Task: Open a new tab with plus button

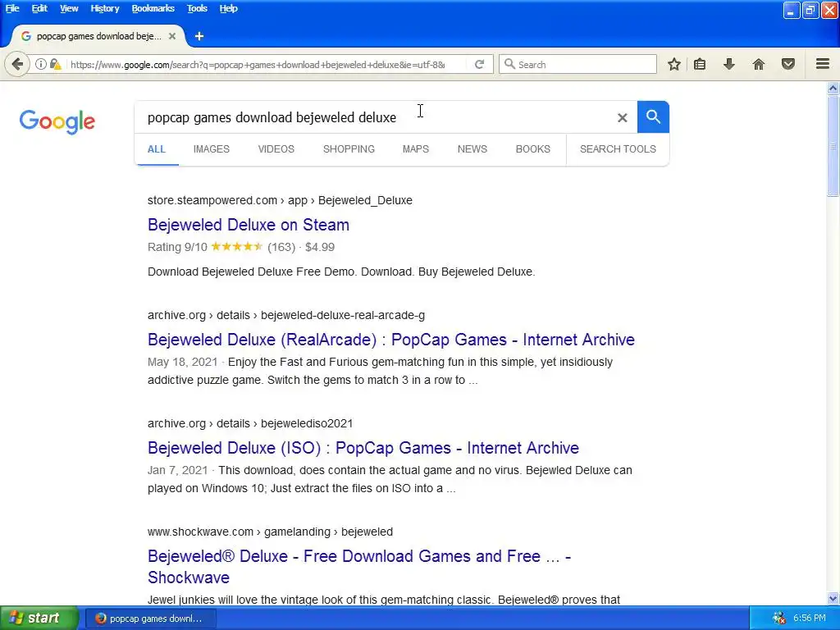Action: (199, 36)
